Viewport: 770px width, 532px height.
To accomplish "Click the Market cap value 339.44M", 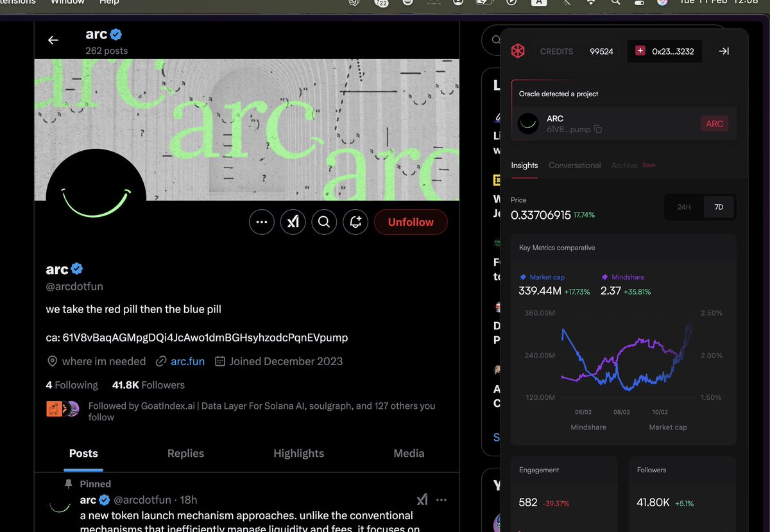I will pyautogui.click(x=540, y=291).
